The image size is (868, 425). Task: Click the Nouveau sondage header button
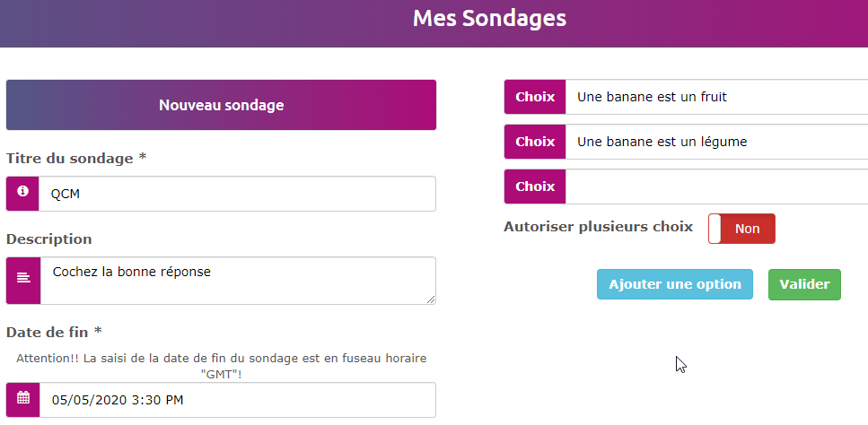tap(221, 105)
